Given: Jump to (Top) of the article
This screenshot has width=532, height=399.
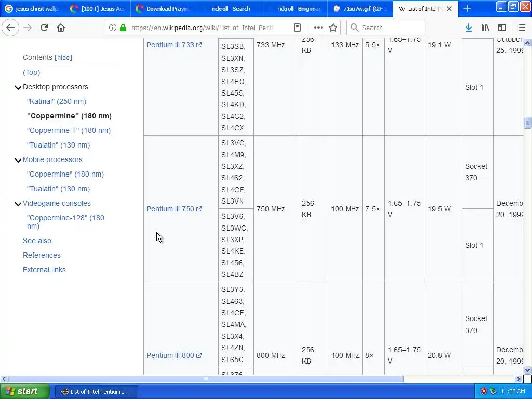Looking at the screenshot, I should [x=31, y=72].
